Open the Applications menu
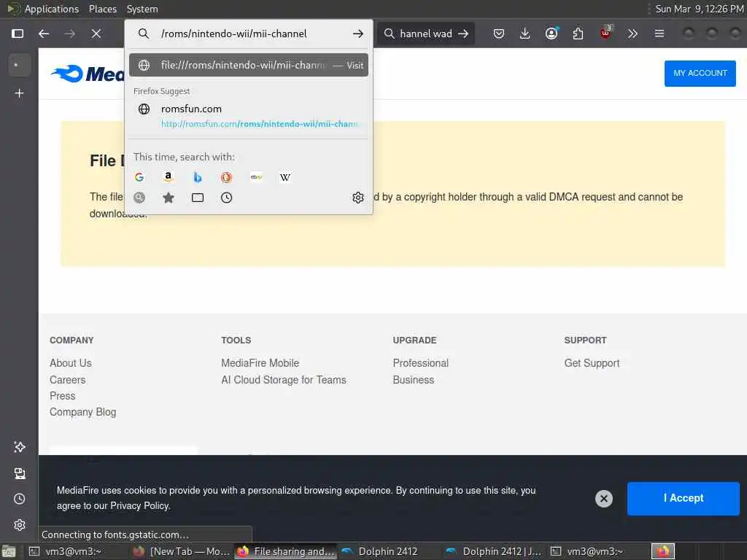The height and width of the screenshot is (560, 747). pyautogui.click(x=52, y=9)
